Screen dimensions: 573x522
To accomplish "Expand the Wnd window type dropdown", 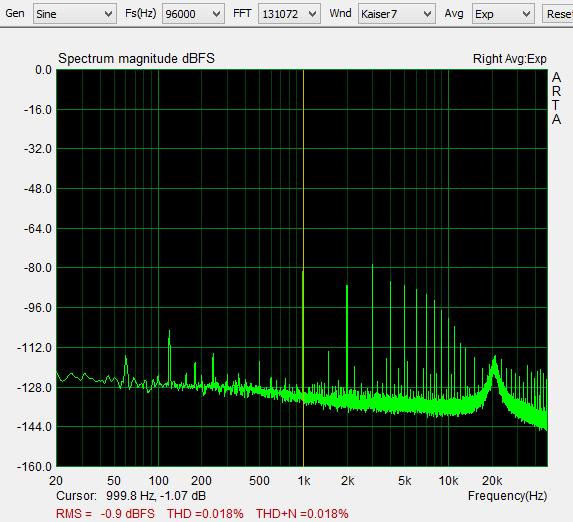I will tap(396, 14).
